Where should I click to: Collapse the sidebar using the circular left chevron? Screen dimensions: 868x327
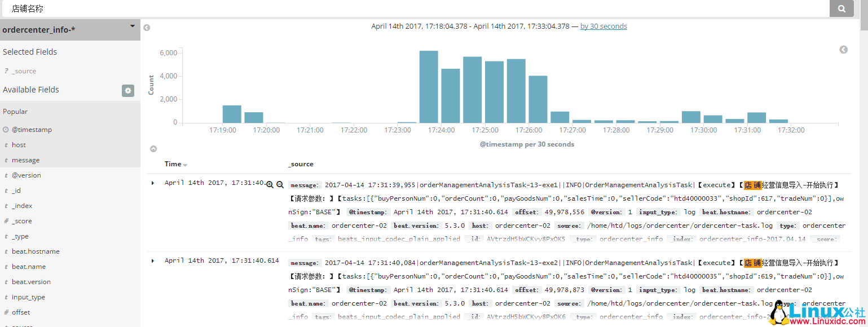click(x=146, y=26)
